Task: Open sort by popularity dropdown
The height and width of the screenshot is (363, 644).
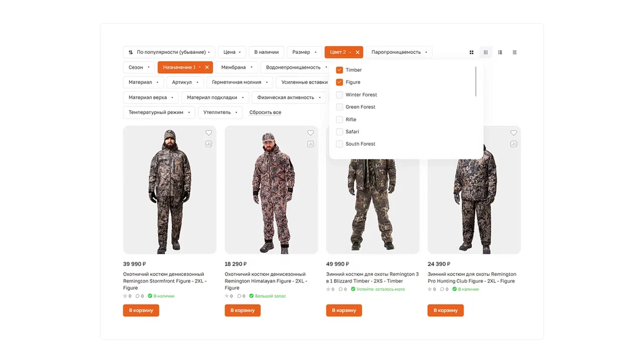Action: pyautogui.click(x=169, y=52)
